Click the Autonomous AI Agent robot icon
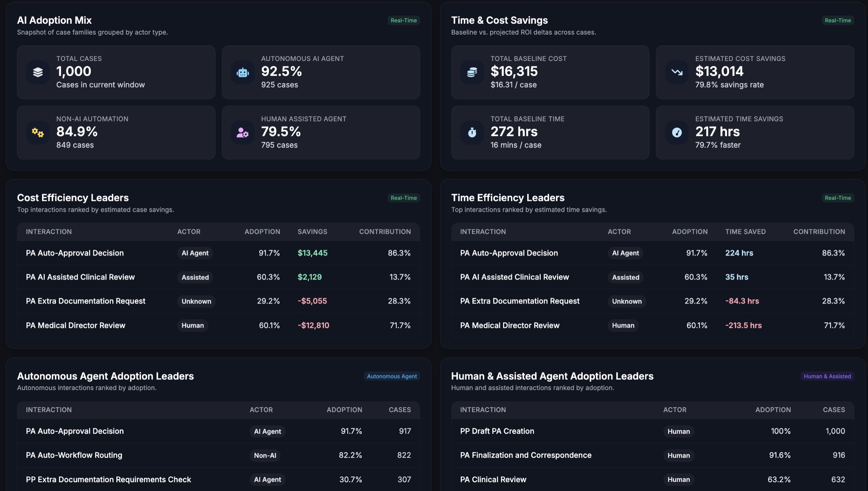 (243, 72)
